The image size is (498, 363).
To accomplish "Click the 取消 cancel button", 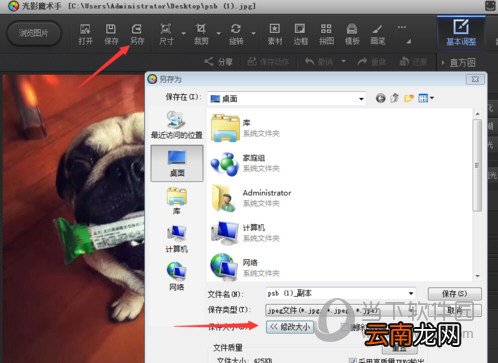I will coord(455,310).
